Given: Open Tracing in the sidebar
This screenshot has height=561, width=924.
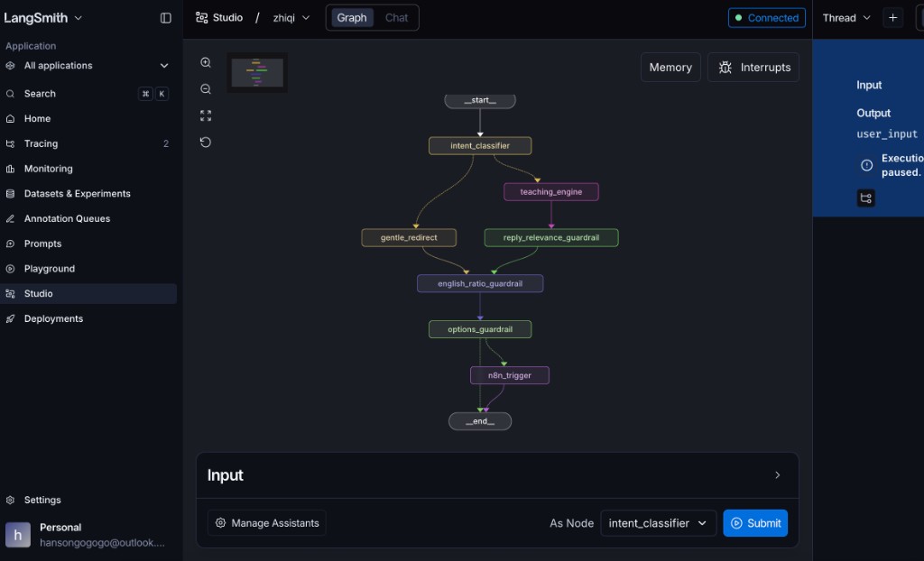Looking at the screenshot, I should point(42,143).
